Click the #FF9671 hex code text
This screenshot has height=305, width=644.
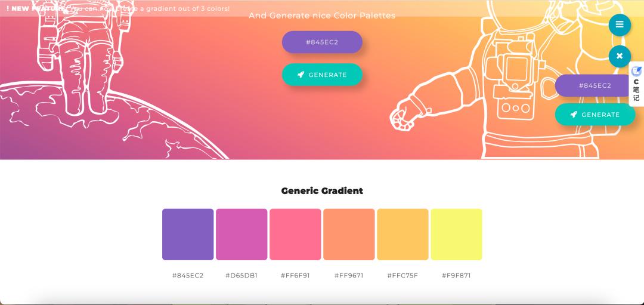349,276
